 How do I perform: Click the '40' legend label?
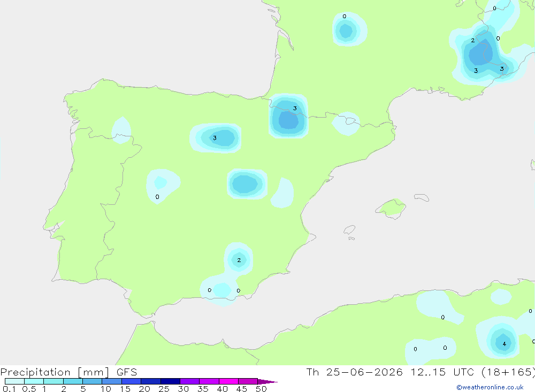[x=222, y=389]
